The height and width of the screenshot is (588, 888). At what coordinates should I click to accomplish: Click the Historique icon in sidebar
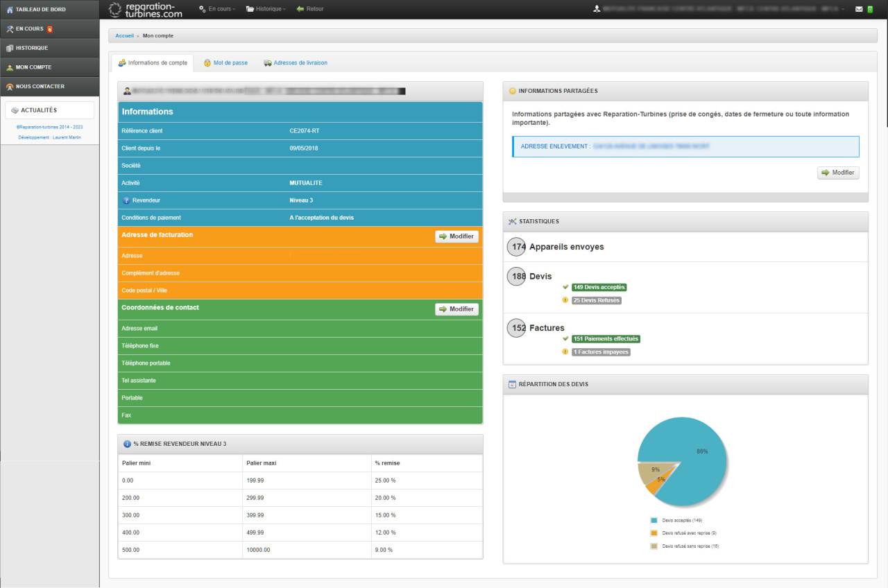pyautogui.click(x=9, y=48)
